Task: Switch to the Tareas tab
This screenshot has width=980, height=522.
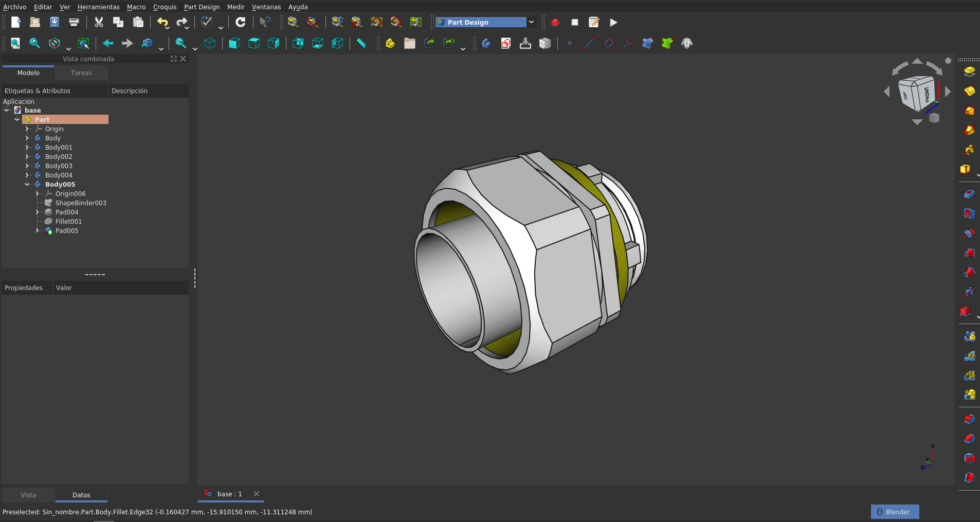Action: tap(81, 73)
